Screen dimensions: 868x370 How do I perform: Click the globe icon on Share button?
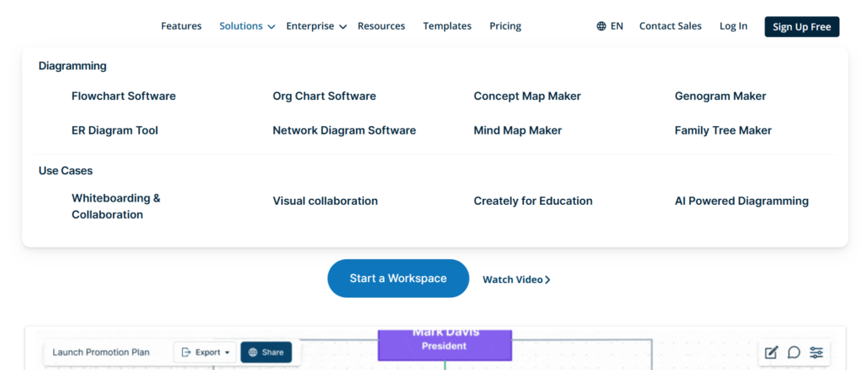click(x=253, y=352)
